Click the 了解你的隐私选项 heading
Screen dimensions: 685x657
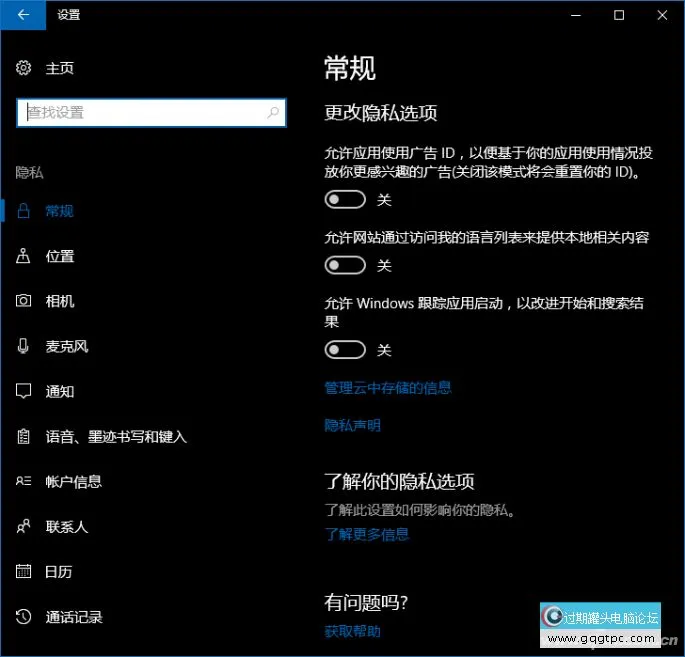pos(399,481)
